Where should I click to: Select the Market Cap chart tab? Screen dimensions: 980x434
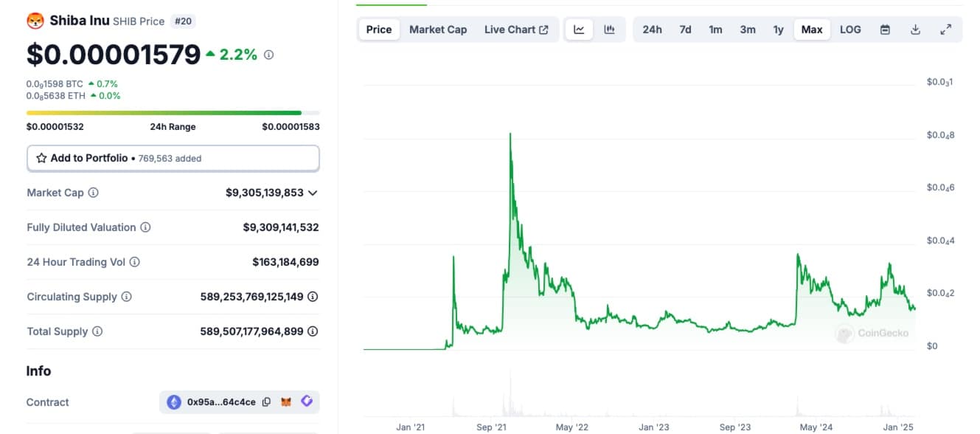[438, 30]
